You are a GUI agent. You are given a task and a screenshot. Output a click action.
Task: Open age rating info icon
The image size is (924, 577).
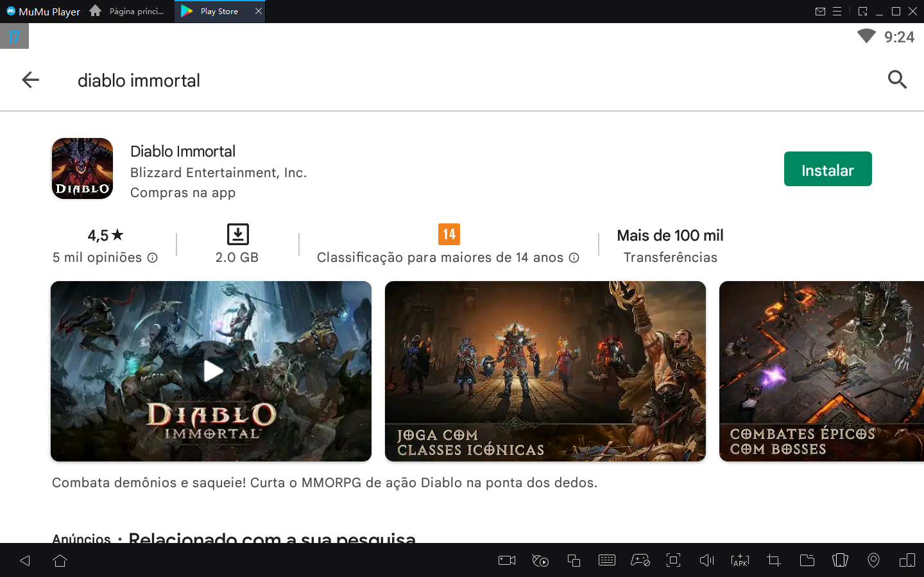(573, 257)
